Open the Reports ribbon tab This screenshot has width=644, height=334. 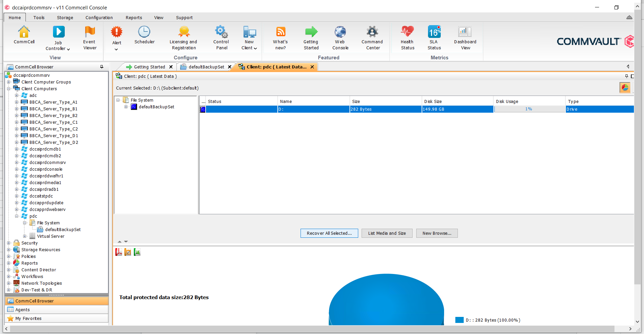pyautogui.click(x=134, y=17)
